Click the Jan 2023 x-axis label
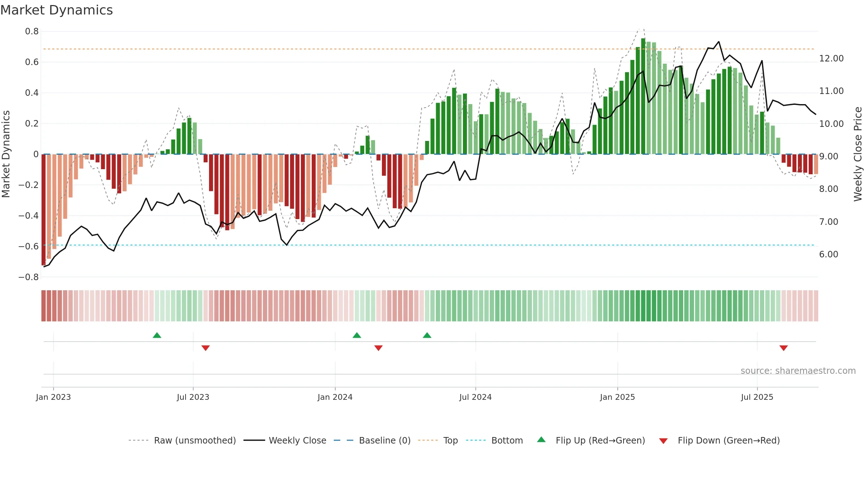 [x=54, y=397]
